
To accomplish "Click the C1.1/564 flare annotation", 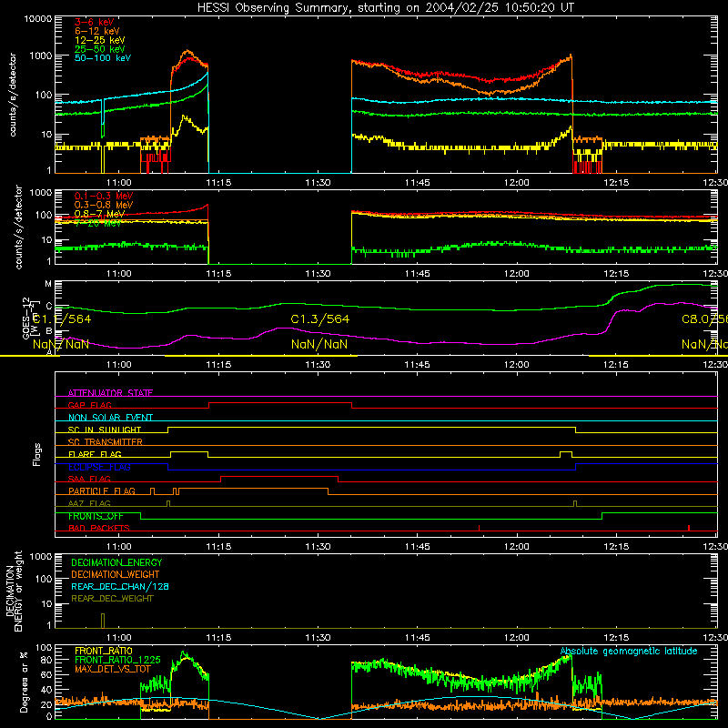I will [x=62, y=319].
